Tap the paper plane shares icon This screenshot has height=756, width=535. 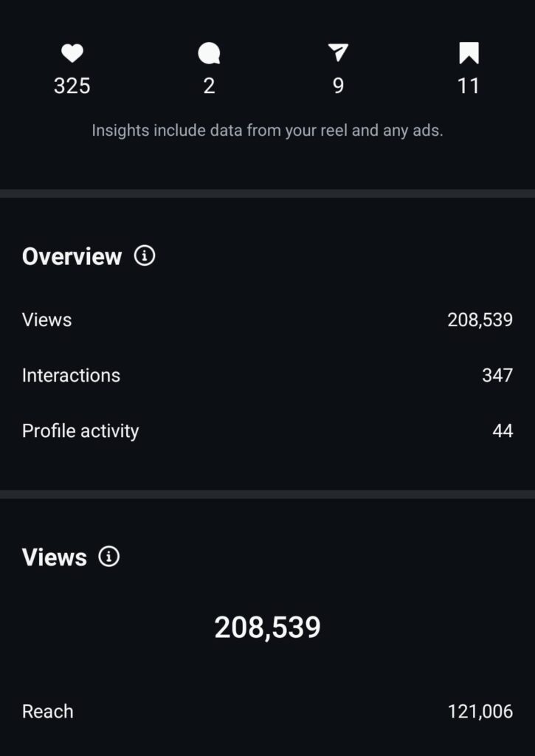(x=338, y=53)
